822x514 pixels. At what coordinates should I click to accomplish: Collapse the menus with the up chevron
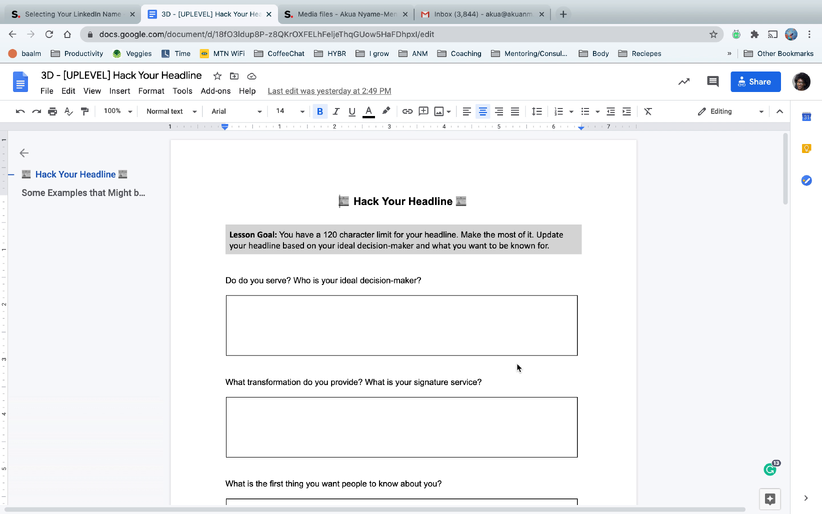(x=780, y=111)
